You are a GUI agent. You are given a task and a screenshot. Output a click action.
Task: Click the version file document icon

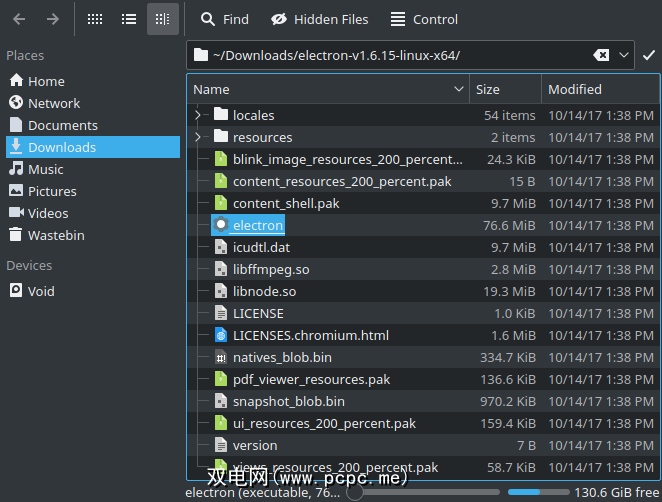tap(221, 445)
